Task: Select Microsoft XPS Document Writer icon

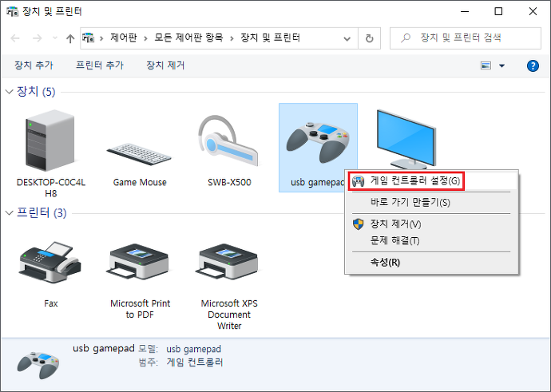Action: [228, 263]
